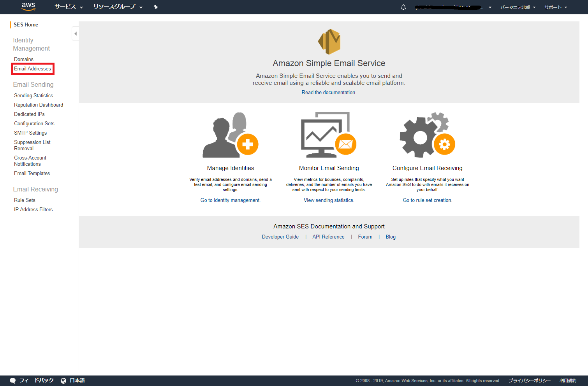Change language via the 日本語 selector
Viewport: 588px width, 386px height.
[x=77, y=380]
